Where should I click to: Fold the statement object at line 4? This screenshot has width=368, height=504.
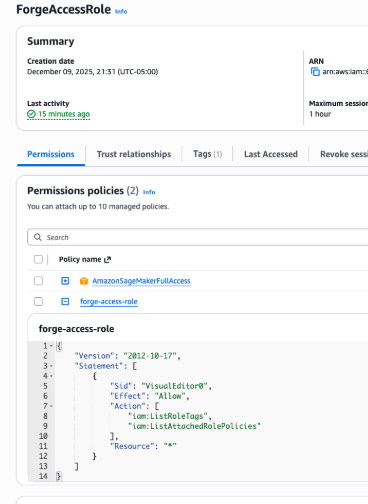pos(51,376)
